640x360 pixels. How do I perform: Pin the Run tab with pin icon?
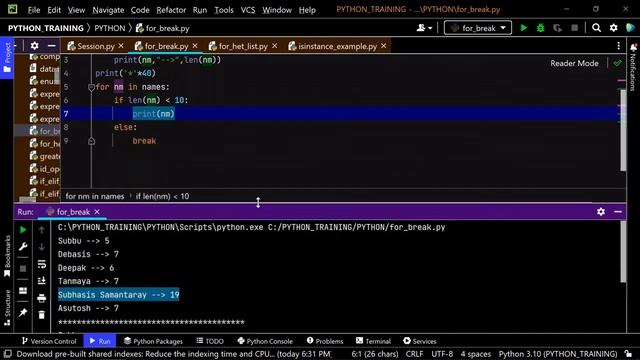[x=23, y=313]
